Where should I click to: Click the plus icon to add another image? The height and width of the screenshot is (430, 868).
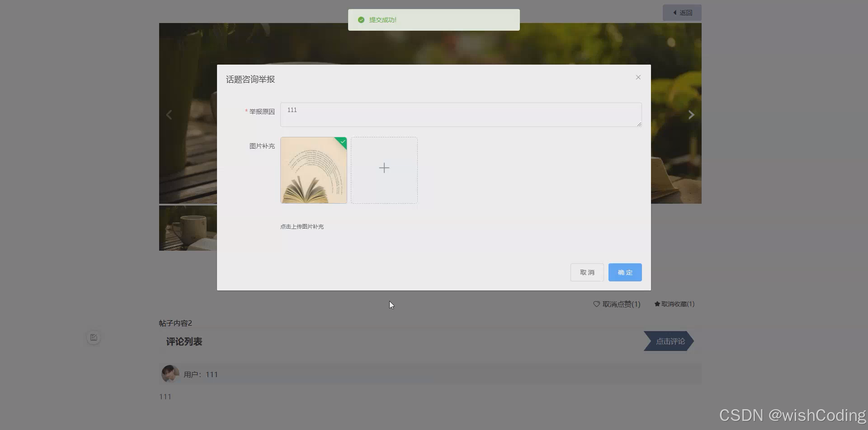point(384,168)
